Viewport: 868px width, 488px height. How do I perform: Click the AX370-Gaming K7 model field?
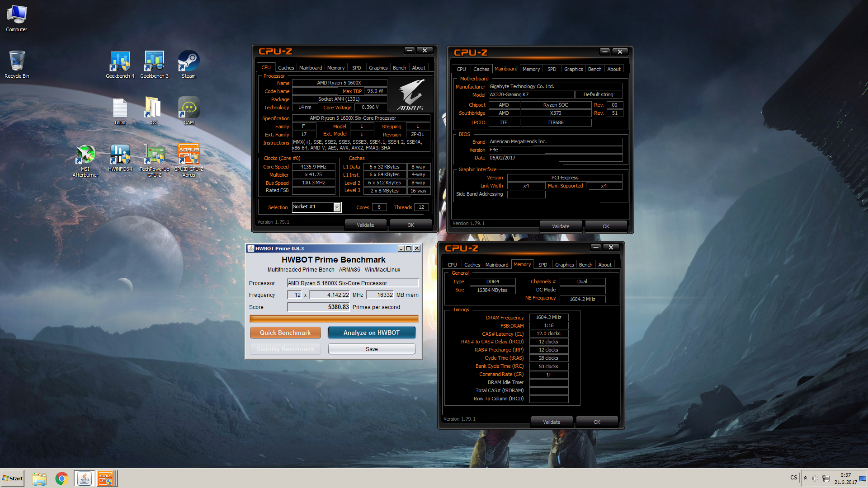[531, 94]
